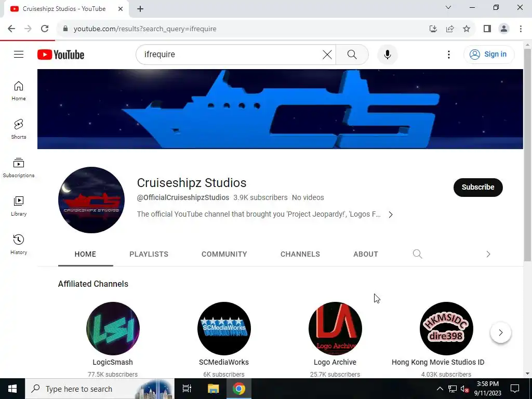Screen dimensions: 532x399
Task: Click the magnifier search button
Action: coord(352,54)
